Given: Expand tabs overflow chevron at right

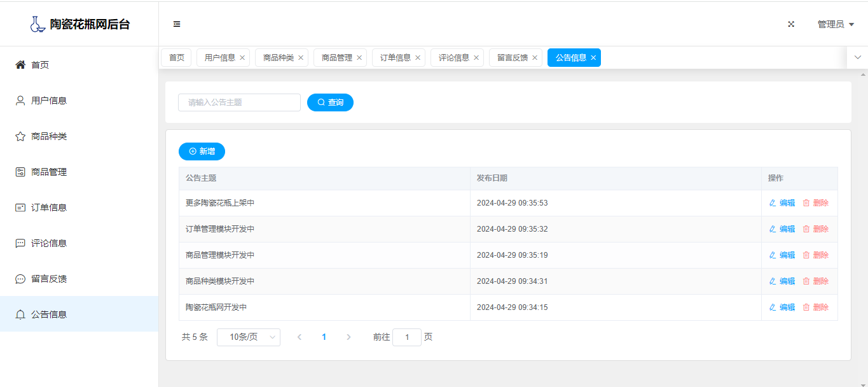Looking at the screenshot, I should coord(857,57).
